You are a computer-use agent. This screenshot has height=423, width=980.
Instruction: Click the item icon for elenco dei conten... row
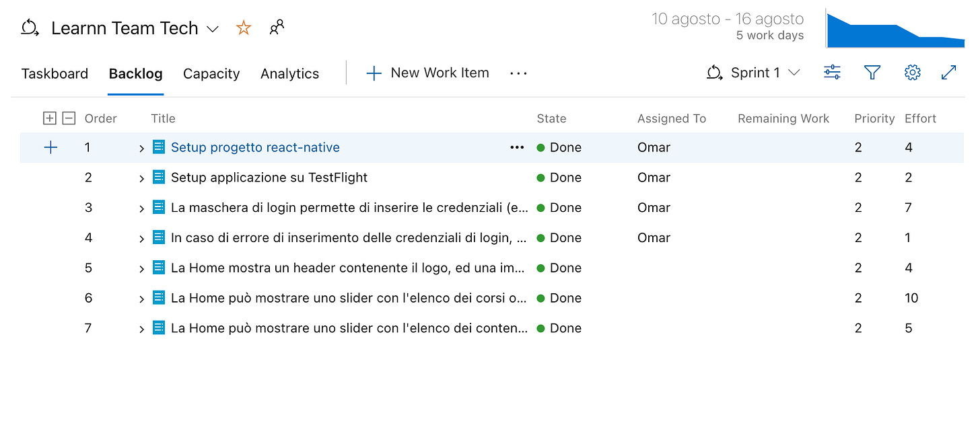[159, 328]
